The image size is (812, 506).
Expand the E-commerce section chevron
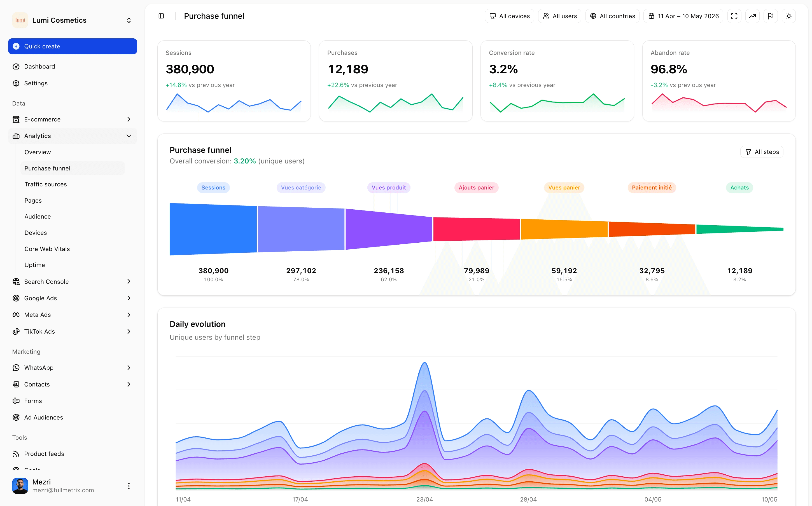(129, 120)
